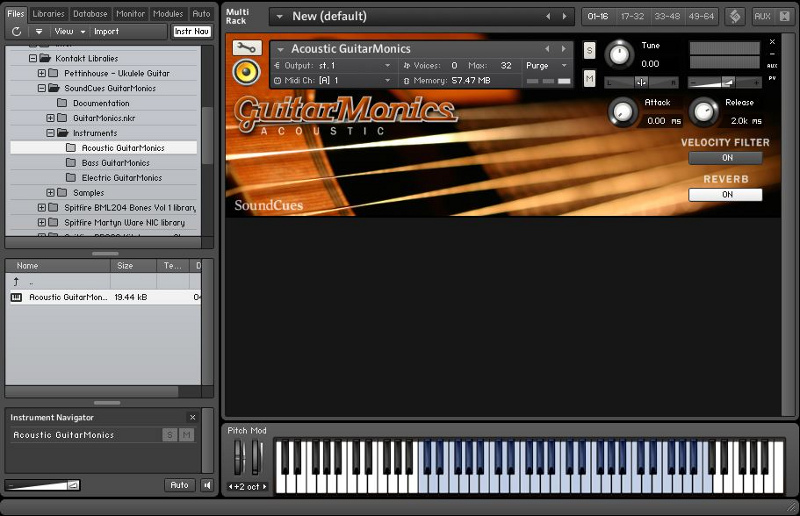Remove the Acoustic GuitarMonics instrument
The width and height of the screenshot is (800, 516).
772,41
